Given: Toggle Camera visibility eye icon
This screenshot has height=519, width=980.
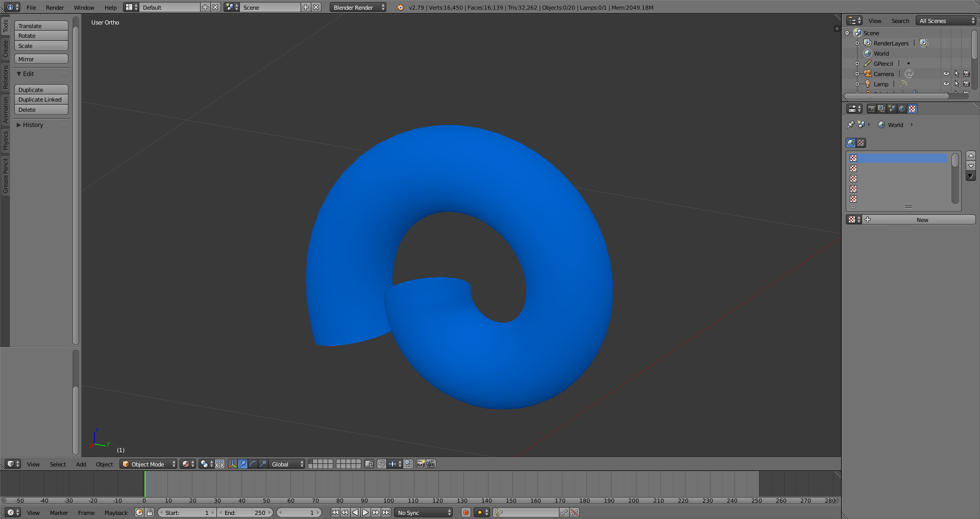Looking at the screenshot, I should [x=946, y=73].
